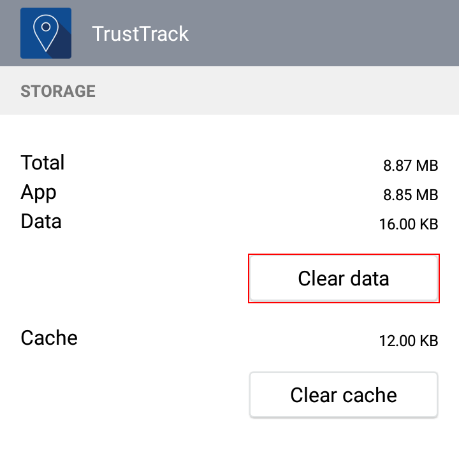The image size is (459, 476).
Task: Select the Data storage label
Action: (41, 221)
